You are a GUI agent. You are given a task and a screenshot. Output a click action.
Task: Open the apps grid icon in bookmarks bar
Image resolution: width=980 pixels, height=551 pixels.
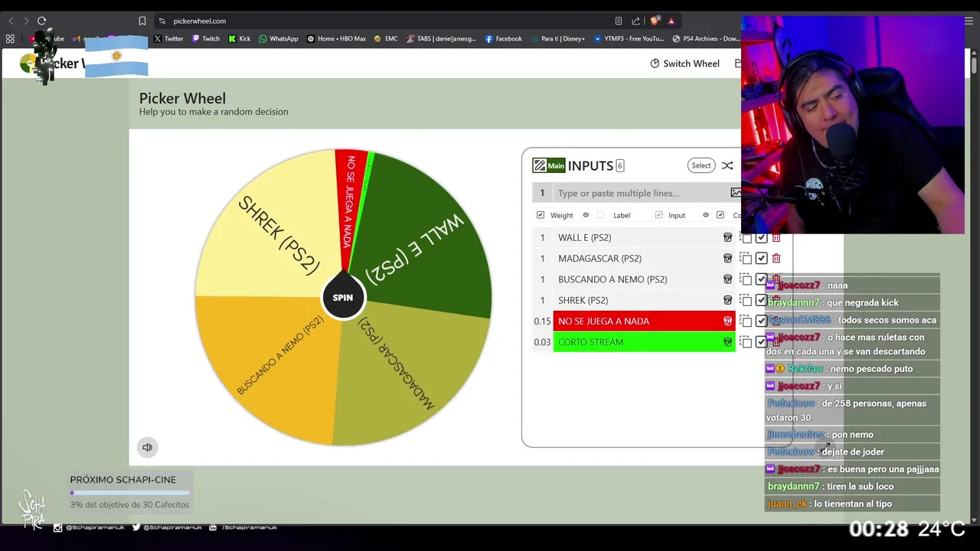[10, 38]
